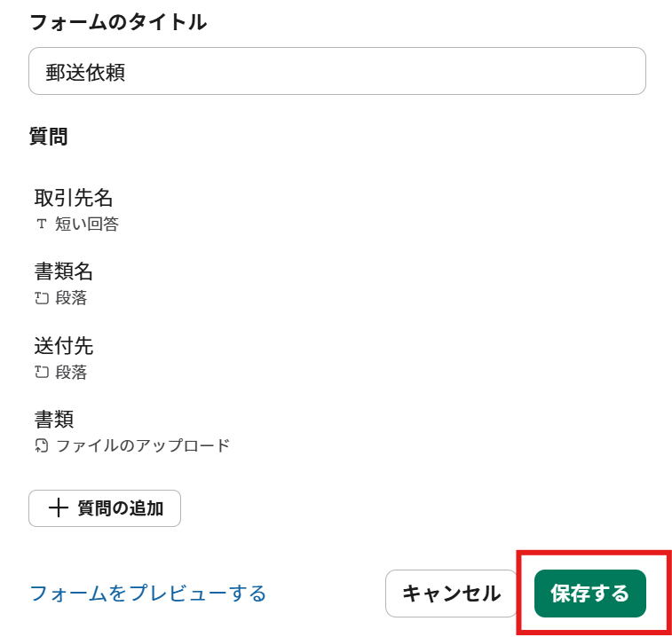The width and height of the screenshot is (672, 637).
Task: Select the 取引先名 question
Action: (x=74, y=198)
